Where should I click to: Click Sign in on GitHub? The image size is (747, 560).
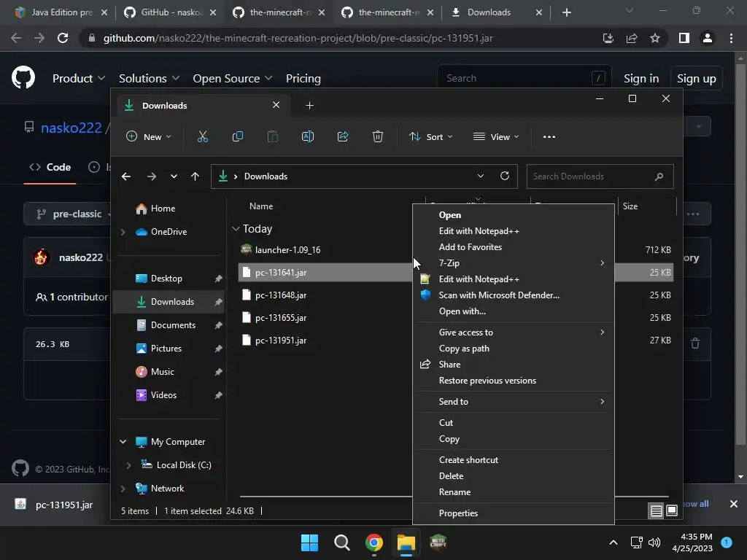pyautogui.click(x=640, y=79)
